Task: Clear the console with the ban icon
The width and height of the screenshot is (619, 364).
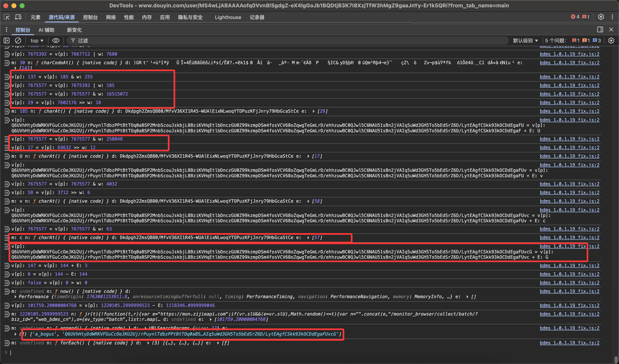Action: [x=18, y=40]
